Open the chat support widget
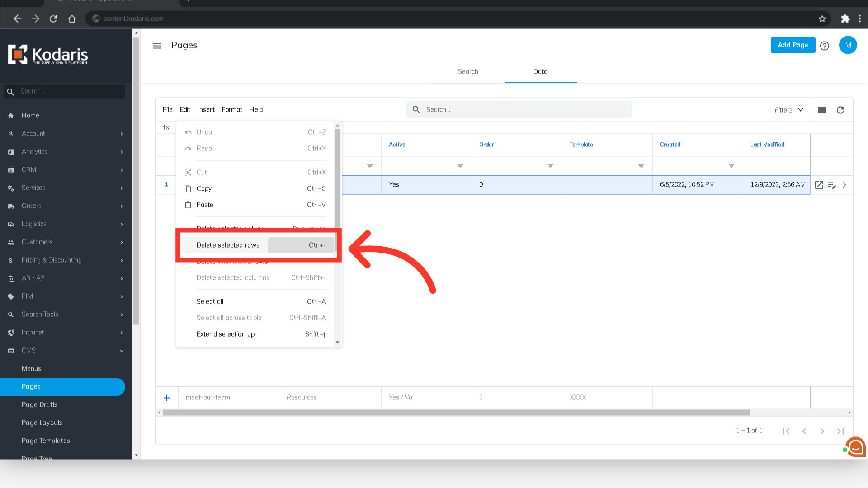Screen dimensions: 868x488 point(855,447)
